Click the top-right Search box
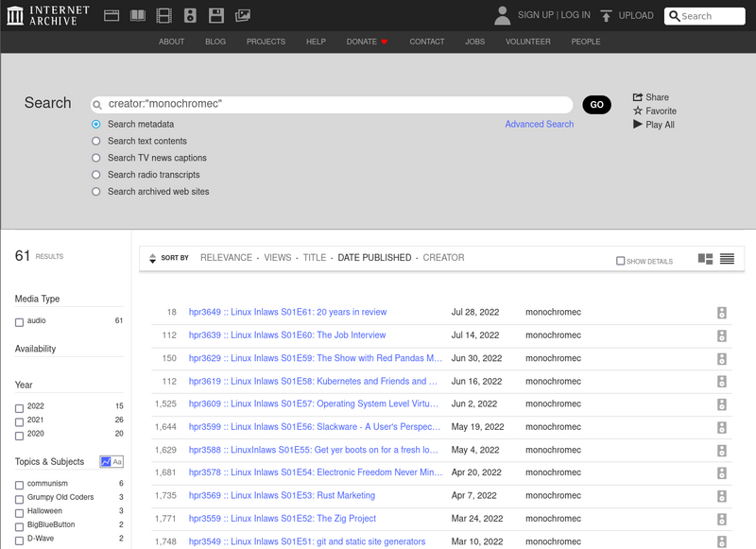 tap(705, 16)
